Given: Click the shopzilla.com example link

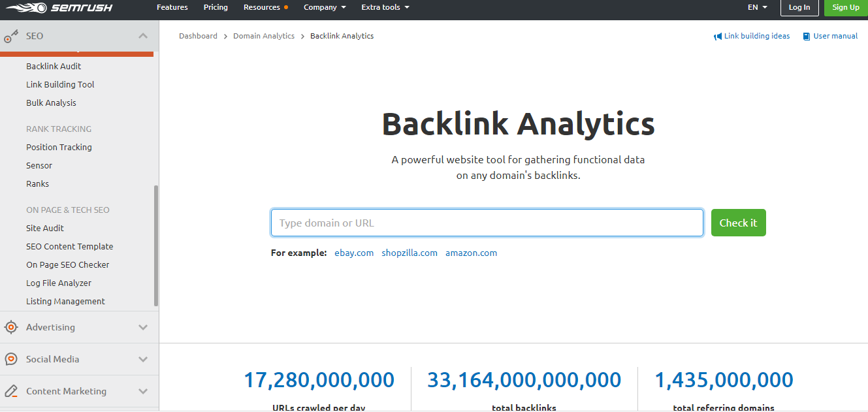Looking at the screenshot, I should pos(410,253).
